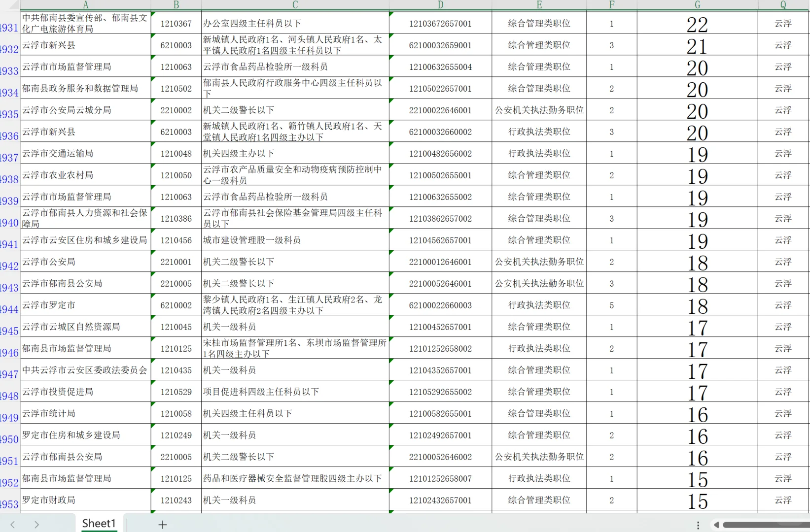Click the cell 机关四级主任科员以下

pos(295,413)
